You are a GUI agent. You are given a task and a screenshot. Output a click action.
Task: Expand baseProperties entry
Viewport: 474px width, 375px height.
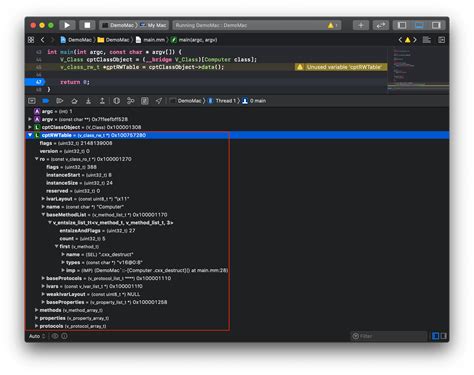[x=43, y=302]
